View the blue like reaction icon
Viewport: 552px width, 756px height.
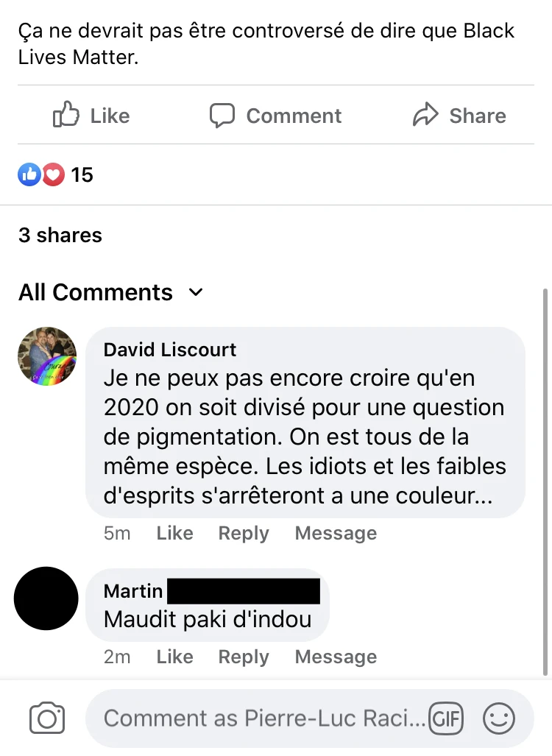click(29, 174)
